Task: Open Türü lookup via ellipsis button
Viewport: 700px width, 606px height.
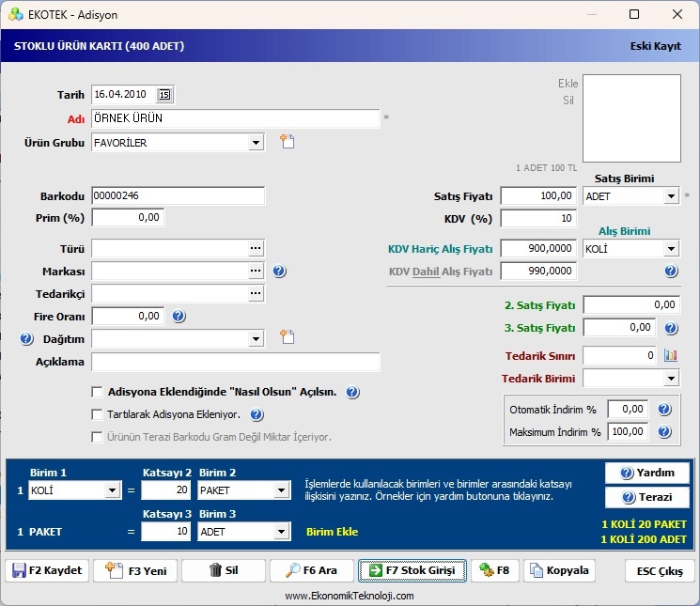Action: coord(256,248)
